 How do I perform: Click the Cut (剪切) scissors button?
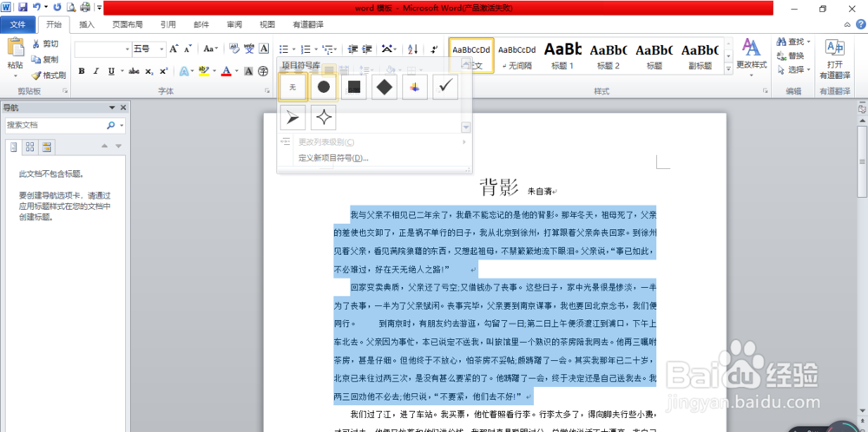click(45, 43)
